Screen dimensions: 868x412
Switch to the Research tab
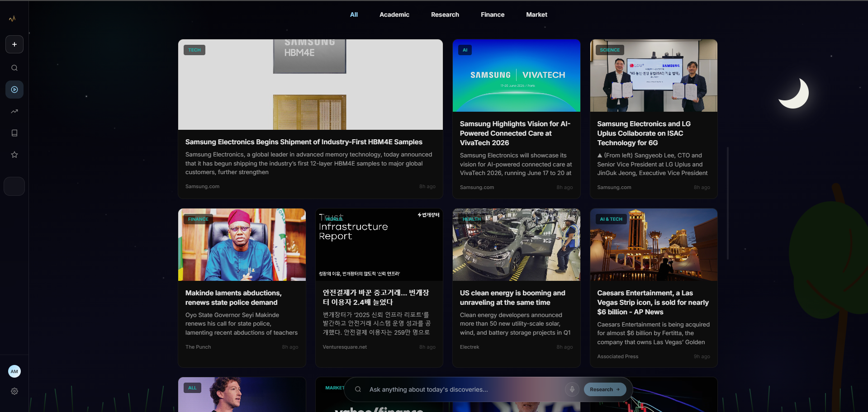point(445,14)
